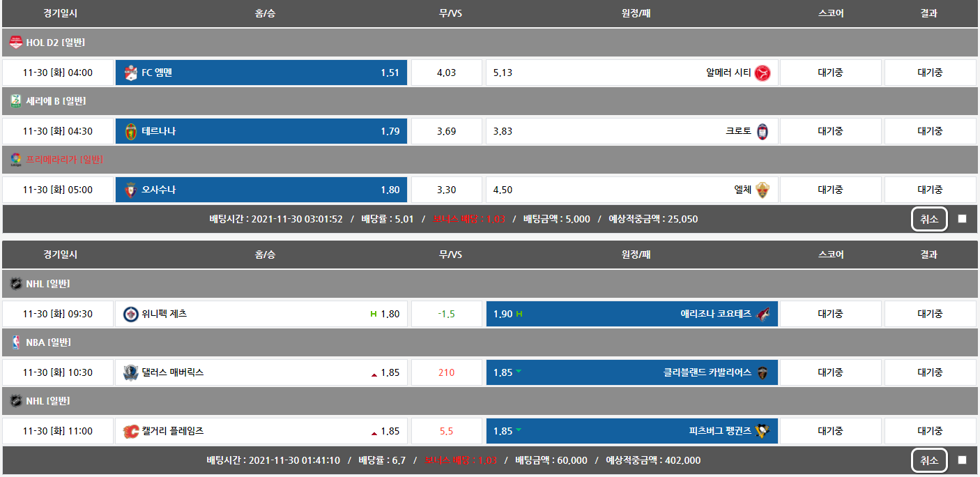This screenshot has width=980, height=477.
Task: Click the Almere City team logo
Action: (x=763, y=73)
